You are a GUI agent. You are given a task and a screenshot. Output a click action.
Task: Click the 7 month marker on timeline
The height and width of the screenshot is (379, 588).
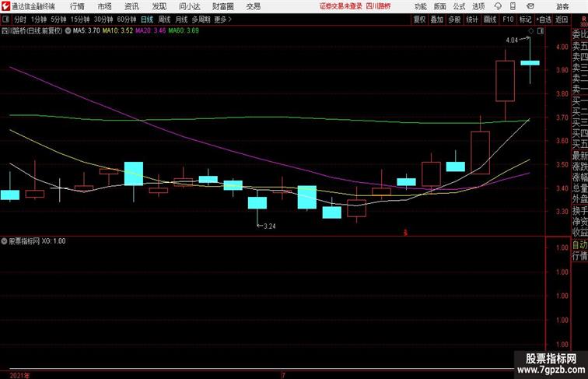(283, 375)
